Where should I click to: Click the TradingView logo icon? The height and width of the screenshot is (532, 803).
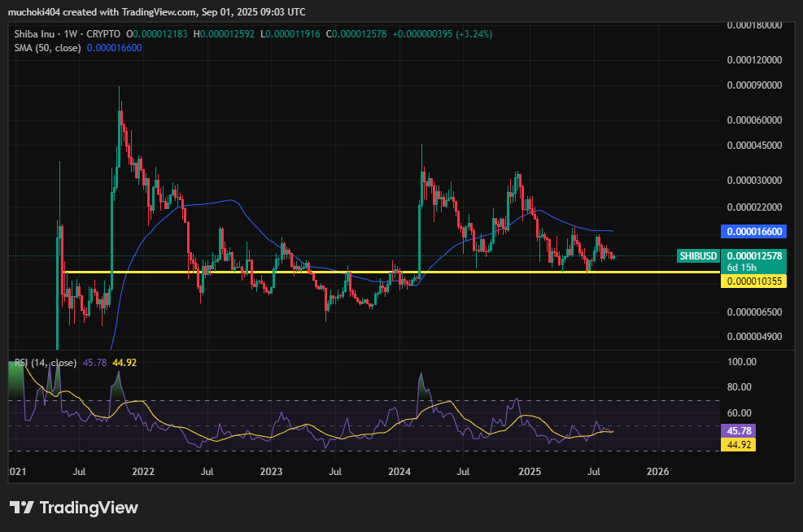(22, 508)
